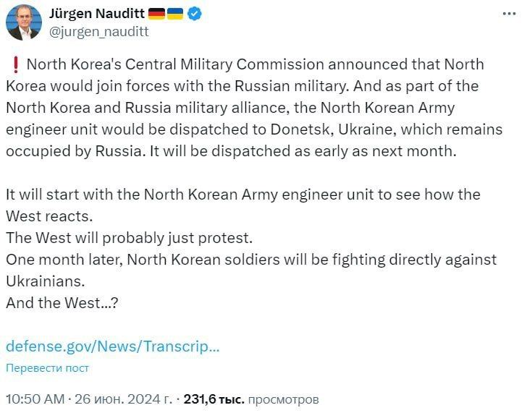This screenshot has width=532, height=413.
Task: Click the 'One month later, North Korean soldiers' sentence
Action: (251, 259)
